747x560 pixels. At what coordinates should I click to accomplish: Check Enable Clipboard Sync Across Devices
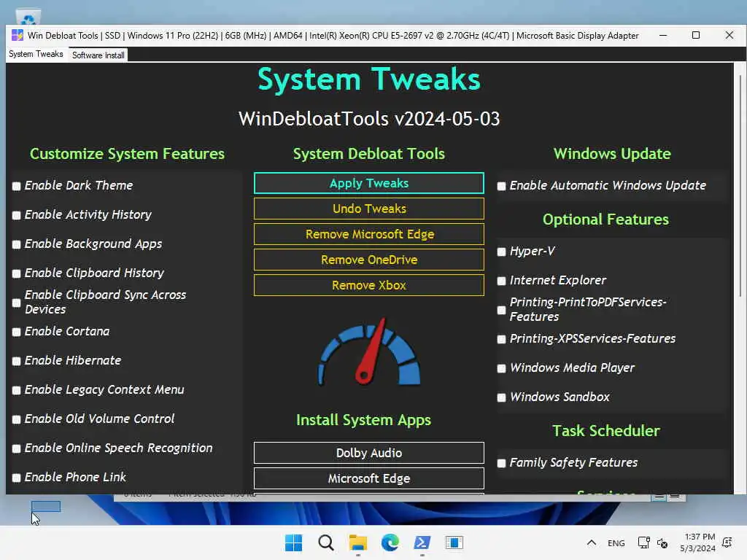(x=16, y=303)
